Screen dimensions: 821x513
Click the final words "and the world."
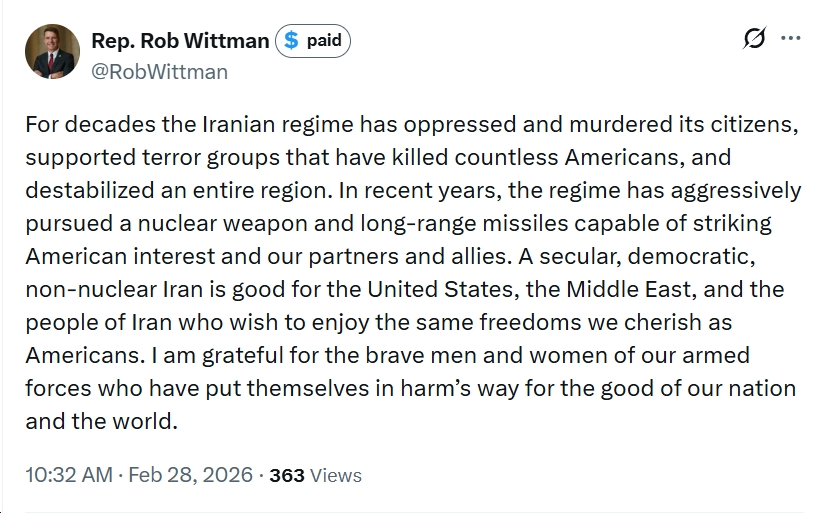[x=101, y=421]
